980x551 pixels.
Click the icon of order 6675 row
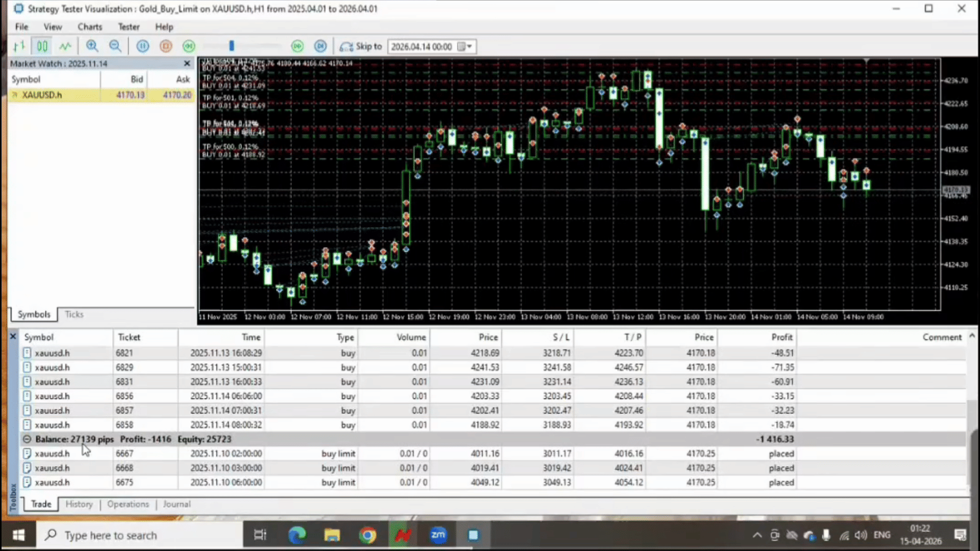tap(27, 482)
